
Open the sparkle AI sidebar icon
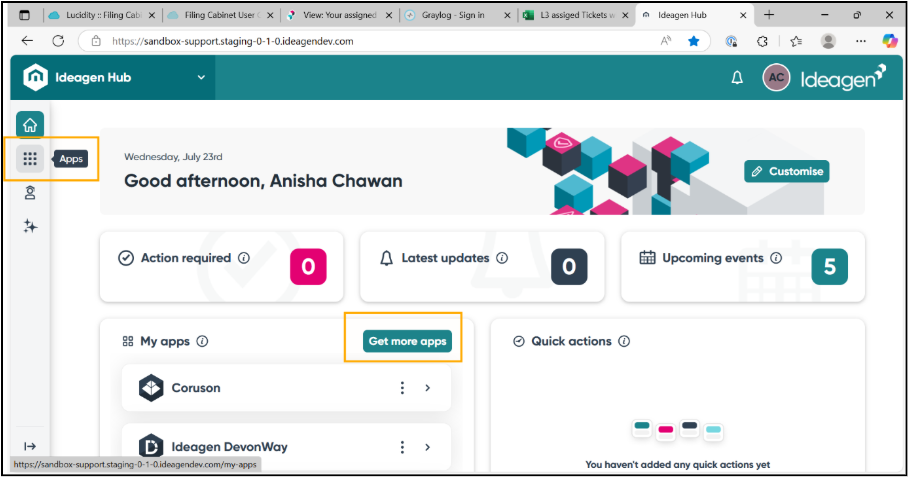coord(30,227)
